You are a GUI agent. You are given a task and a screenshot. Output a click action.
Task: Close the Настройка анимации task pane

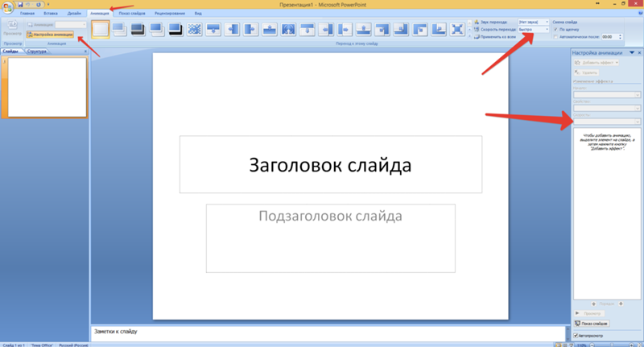(639, 52)
